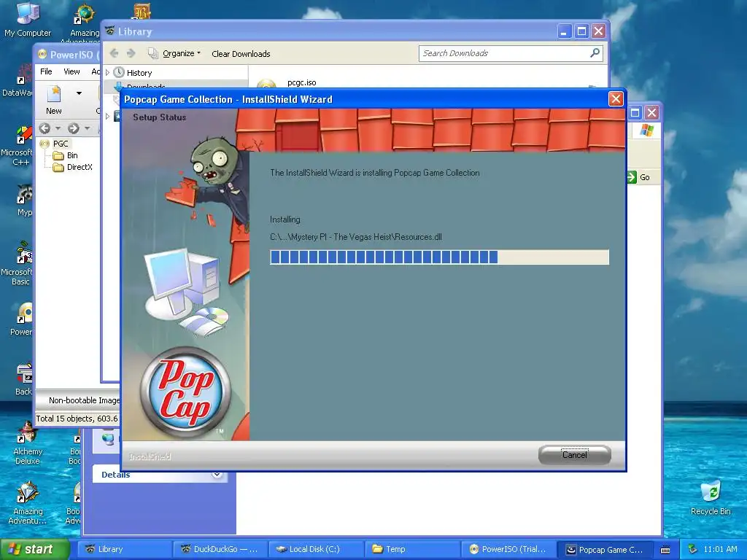Open PowerISO forward arrow dropdown
This screenshot has height=560, width=747.
coord(88,128)
